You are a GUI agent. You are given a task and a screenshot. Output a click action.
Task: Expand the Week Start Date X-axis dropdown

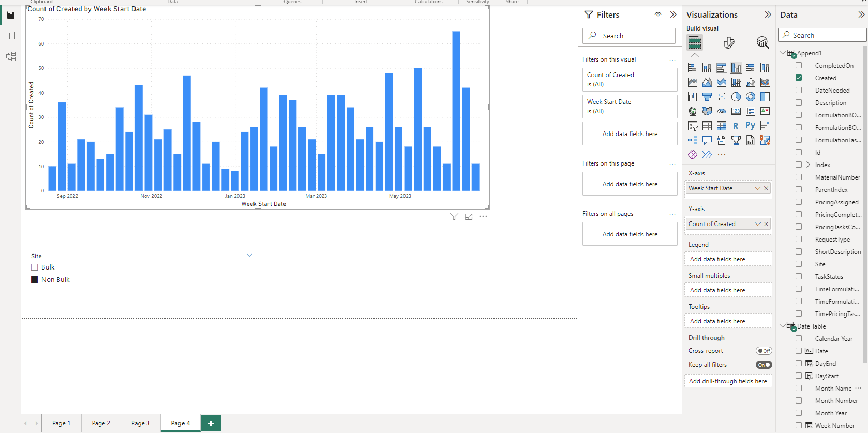click(x=758, y=188)
